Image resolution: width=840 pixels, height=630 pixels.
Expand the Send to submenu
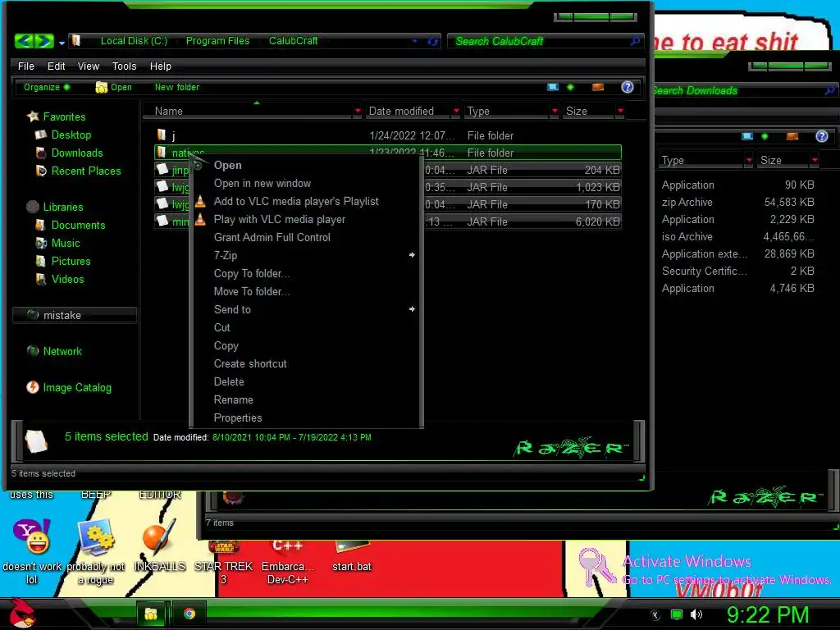pyautogui.click(x=306, y=309)
